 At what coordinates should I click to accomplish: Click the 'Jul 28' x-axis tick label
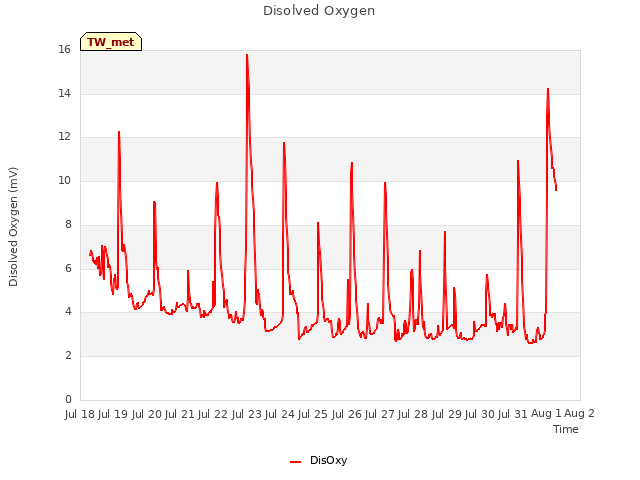point(413,414)
